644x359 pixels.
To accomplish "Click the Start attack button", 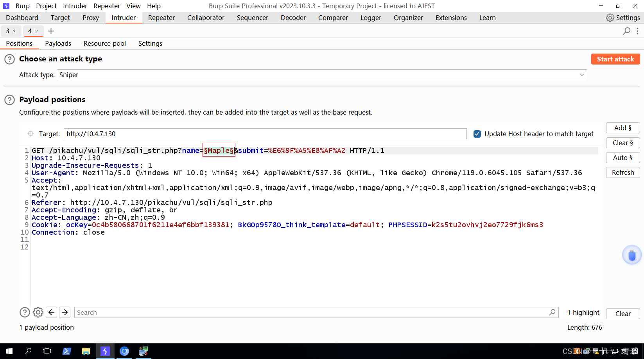I will point(615,59).
